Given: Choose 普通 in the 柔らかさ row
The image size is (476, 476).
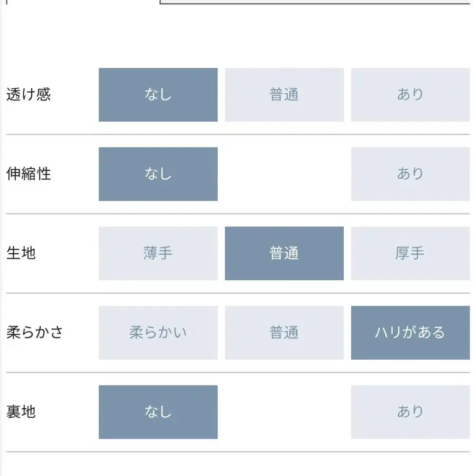Looking at the screenshot, I should [284, 333].
